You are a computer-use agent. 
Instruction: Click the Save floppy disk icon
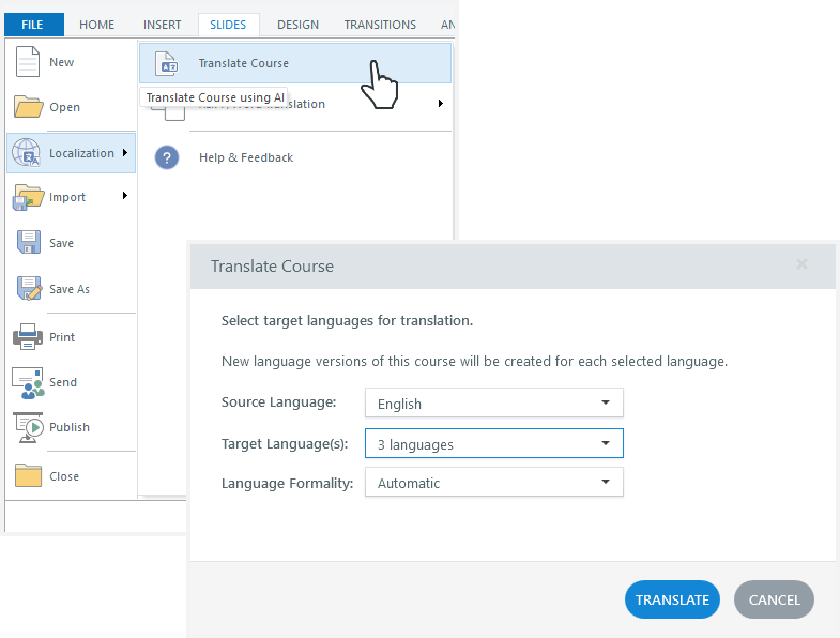coord(28,242)
